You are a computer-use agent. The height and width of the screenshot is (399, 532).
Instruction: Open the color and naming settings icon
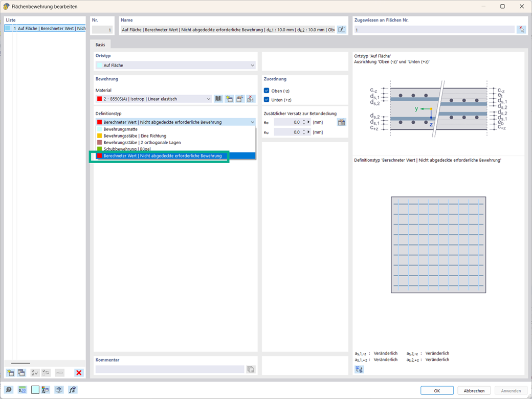click(x=46, y=390)
